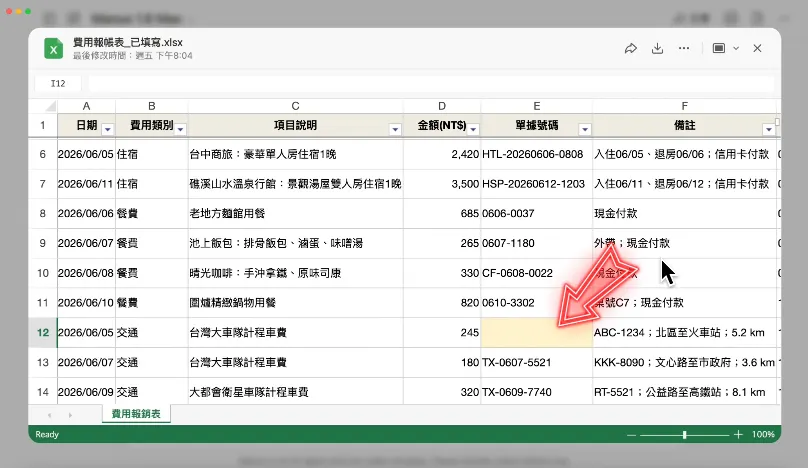808x468 pixels.
Task: Click the zoom in plus button
Action: (738, 434)
